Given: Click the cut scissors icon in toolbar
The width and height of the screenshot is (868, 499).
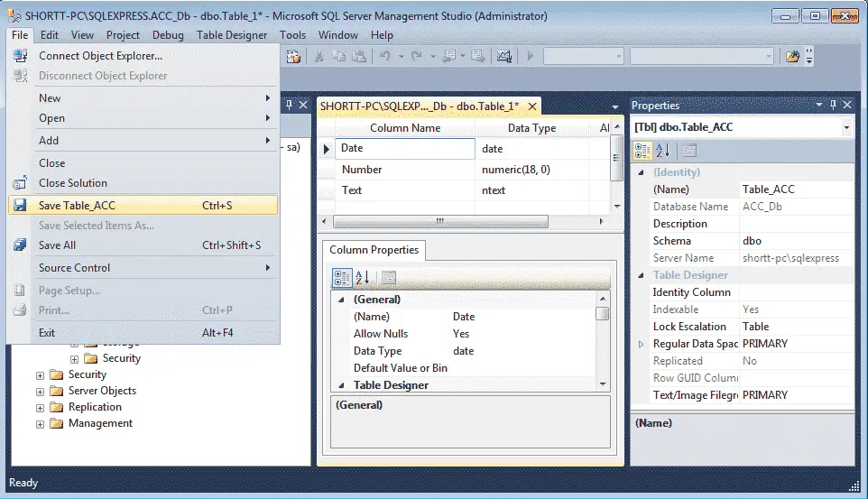Looking at the screenshot, I should (x=319, y=56).
